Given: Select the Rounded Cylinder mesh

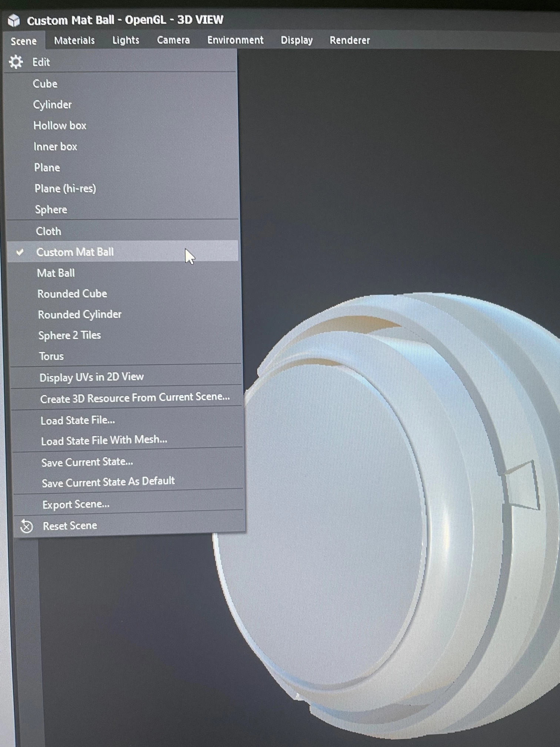Looking at the screenshot, I should [124, 315].
